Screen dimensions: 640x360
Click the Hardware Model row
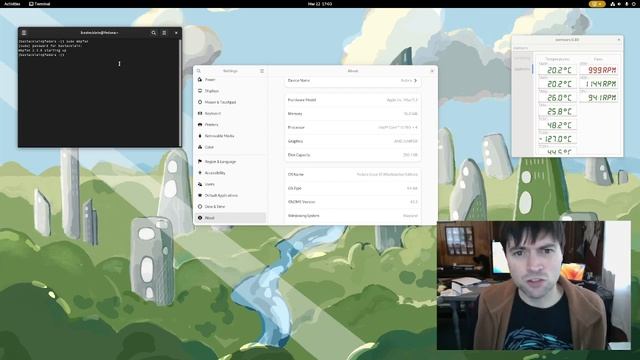[353, 100]
